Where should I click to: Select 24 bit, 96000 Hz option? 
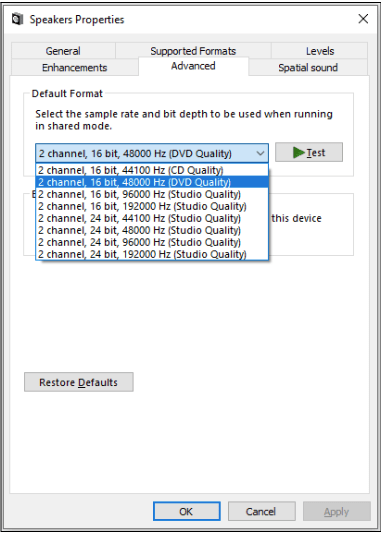pyautogui.click(x=152, y=242)
